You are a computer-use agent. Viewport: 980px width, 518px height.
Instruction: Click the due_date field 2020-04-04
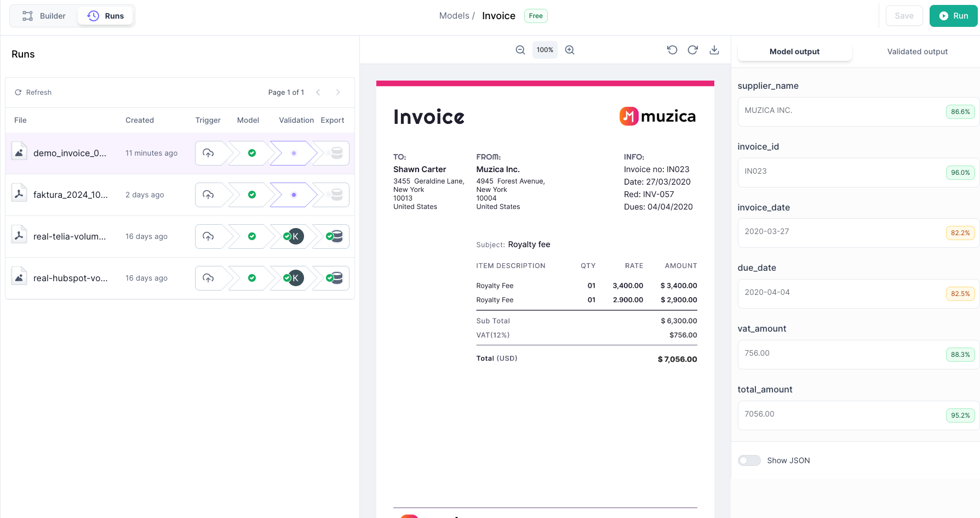coord(858,294)
